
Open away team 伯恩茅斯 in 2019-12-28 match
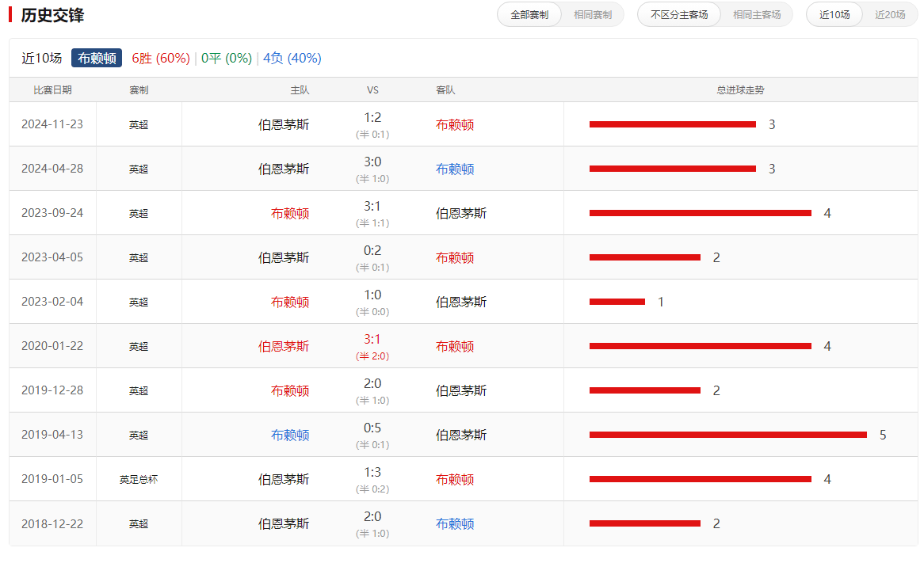click(x=461, y=390)
